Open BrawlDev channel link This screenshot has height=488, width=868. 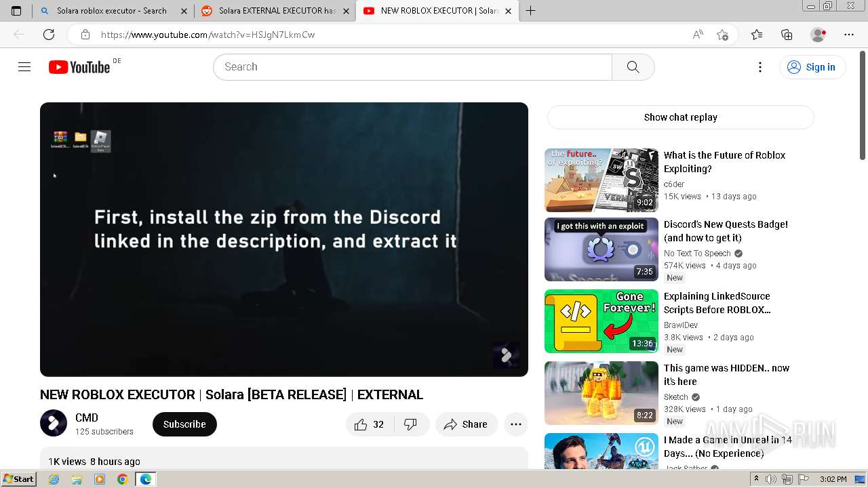pyautogui.click(x=681, y=325)
